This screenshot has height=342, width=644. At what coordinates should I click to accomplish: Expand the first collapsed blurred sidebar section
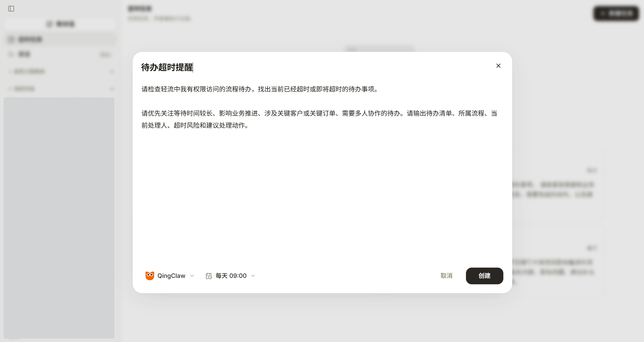pyautogui.click(x=61, y=72)
